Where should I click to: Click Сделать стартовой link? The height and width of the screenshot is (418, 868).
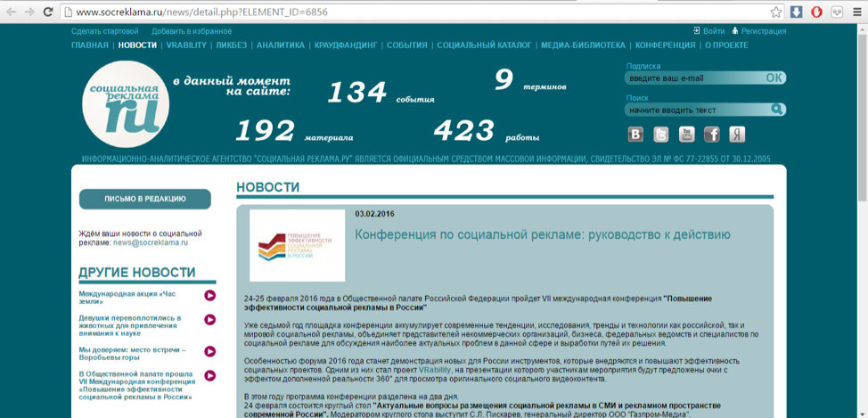[105, 31]
